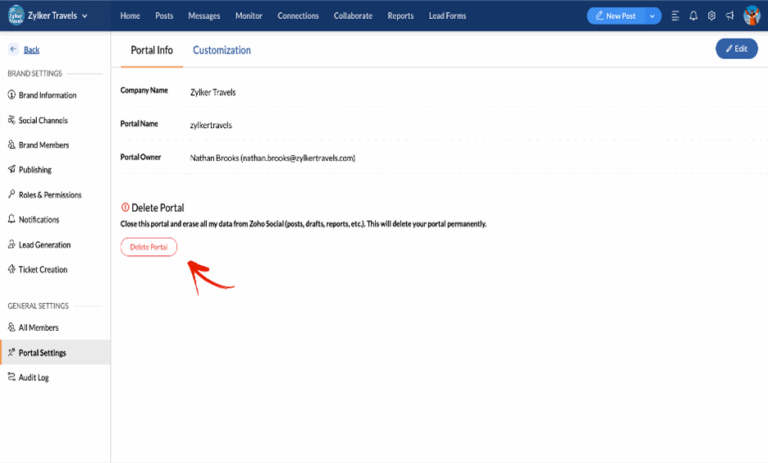Open the settings gear icon
Screen dimensions: 768x463
(711, 16)
